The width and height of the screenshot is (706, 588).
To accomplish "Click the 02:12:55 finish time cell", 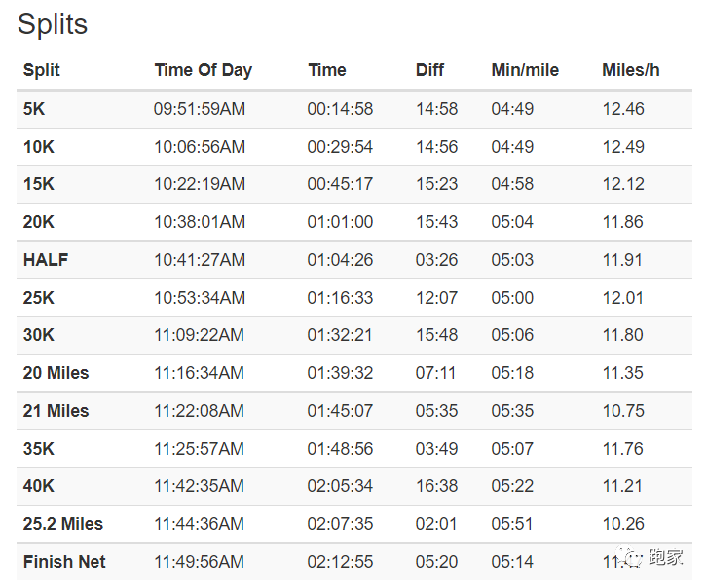I will coord(340,562).
